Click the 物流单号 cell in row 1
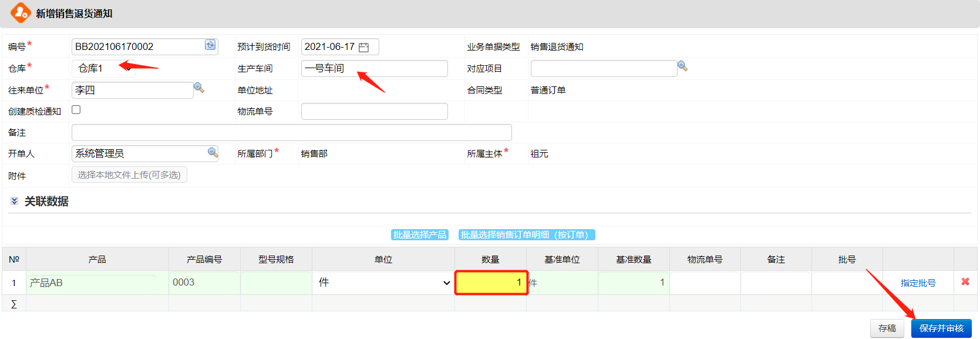The height and width of the screenshot is (339, 980). (x=705, y=283)
